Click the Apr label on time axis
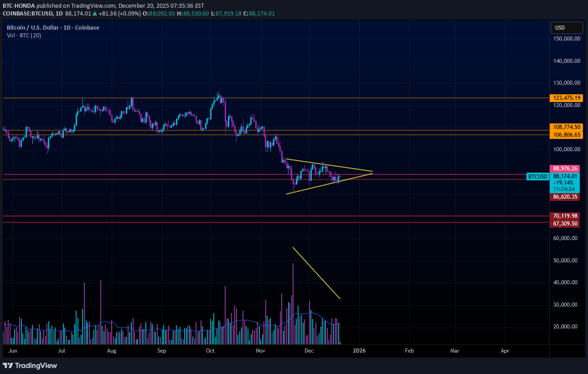Viewport: 588px width, 374px height. [x=505, y=351]
